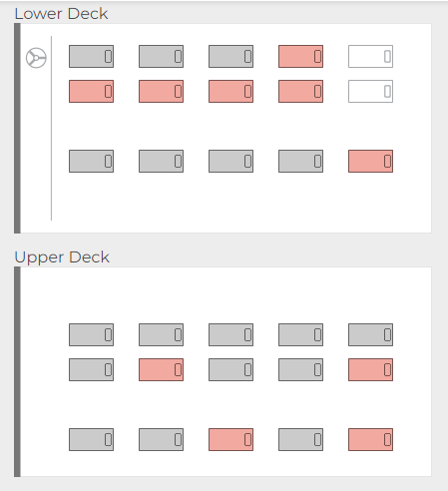Click third gray seat in Lower Deck top row

click(230, 56)
